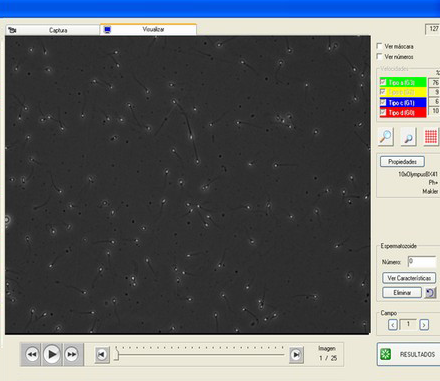The height and width of the screenshot is (381, 440).
Task: Click the Eliminar button
Action: [x=402, y=293]
